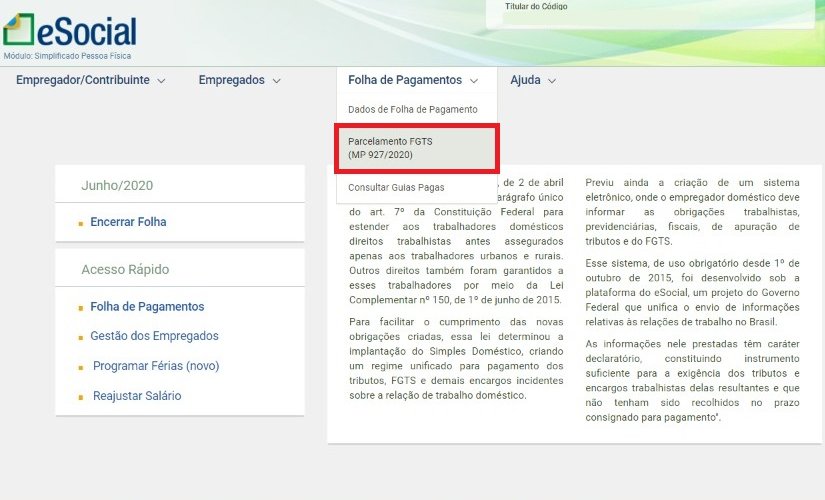Select Dados de Folha de Pagamento

point(412,109)
